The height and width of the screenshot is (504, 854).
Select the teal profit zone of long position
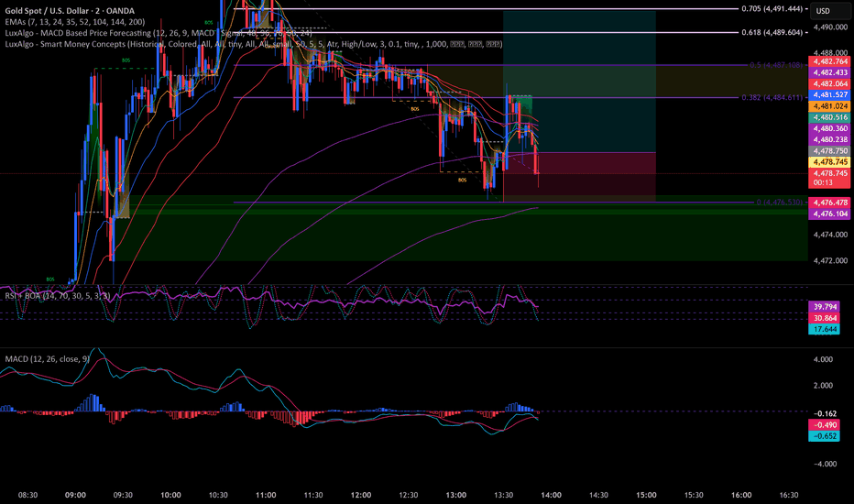click(579, 82)
